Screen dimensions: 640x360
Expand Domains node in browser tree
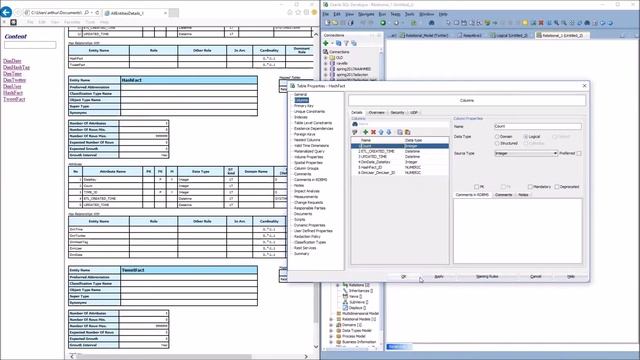click(331, 325)
